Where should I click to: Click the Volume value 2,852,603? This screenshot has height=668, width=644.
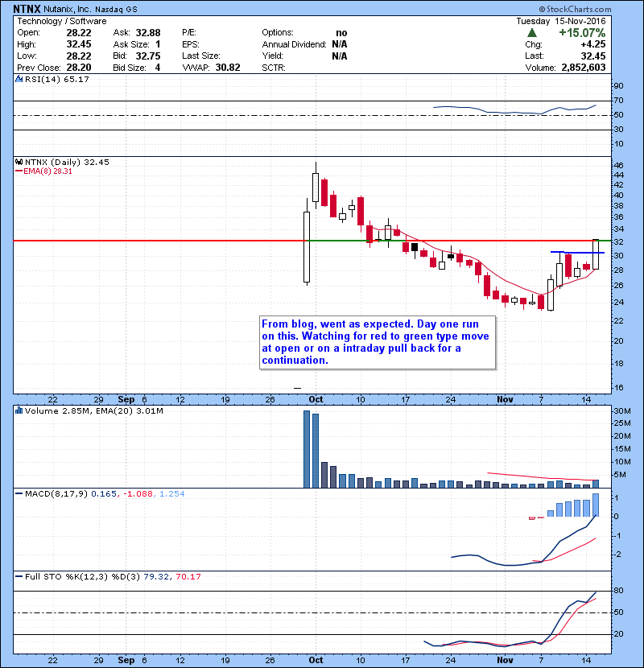point(584,68)
